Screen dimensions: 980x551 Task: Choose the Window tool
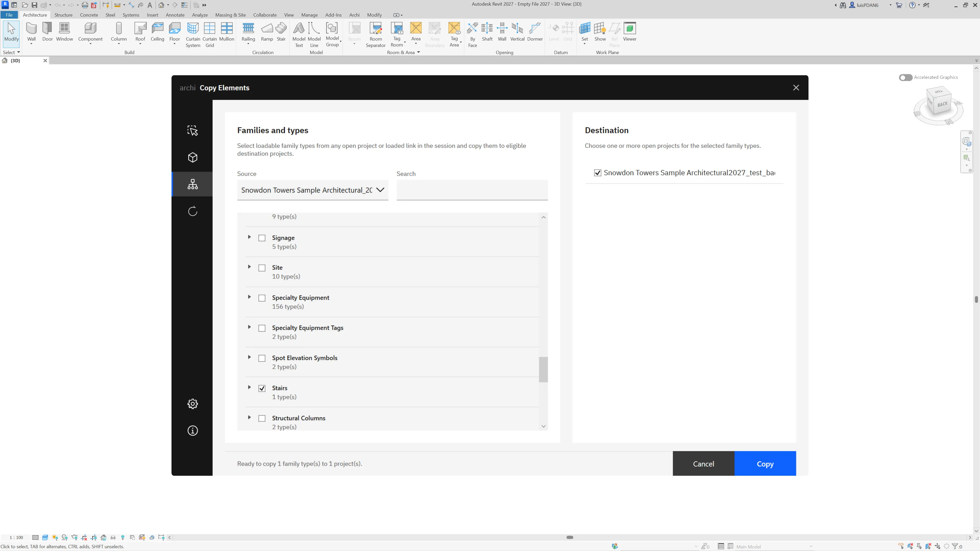click(x=64, y=32)
